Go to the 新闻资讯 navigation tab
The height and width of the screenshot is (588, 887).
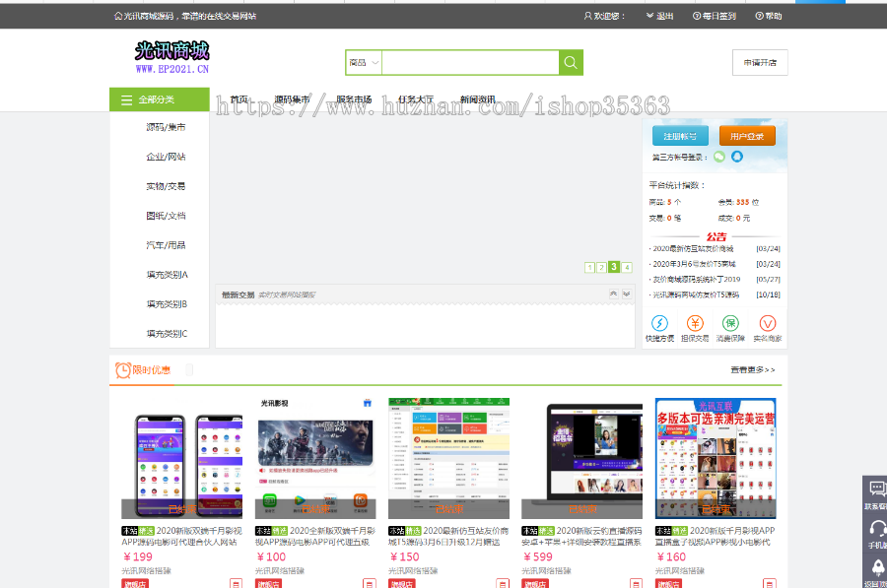(478, 99)
